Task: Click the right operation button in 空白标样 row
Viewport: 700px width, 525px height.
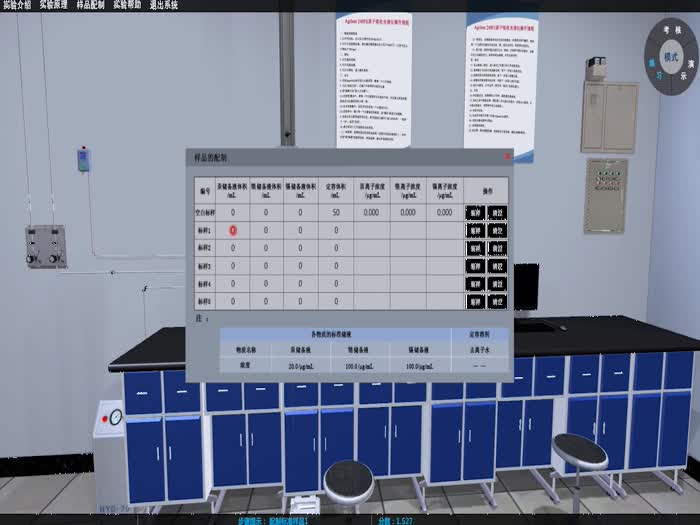Action: click(497, 212)
